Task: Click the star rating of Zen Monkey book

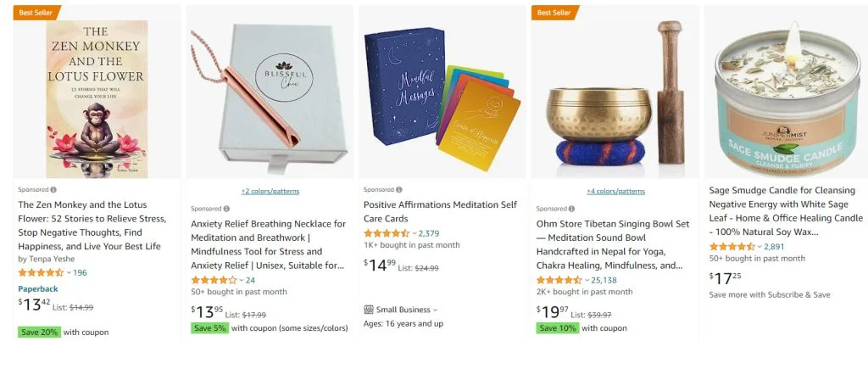Action: pyautogui.click(x=41, y=272)
